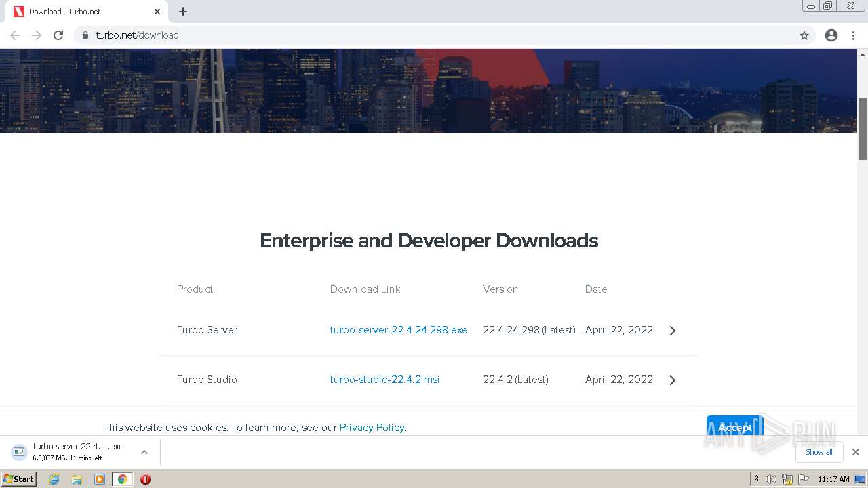Download turbo-server-22.4.24.298.exe link

click(x=399, y=330)
